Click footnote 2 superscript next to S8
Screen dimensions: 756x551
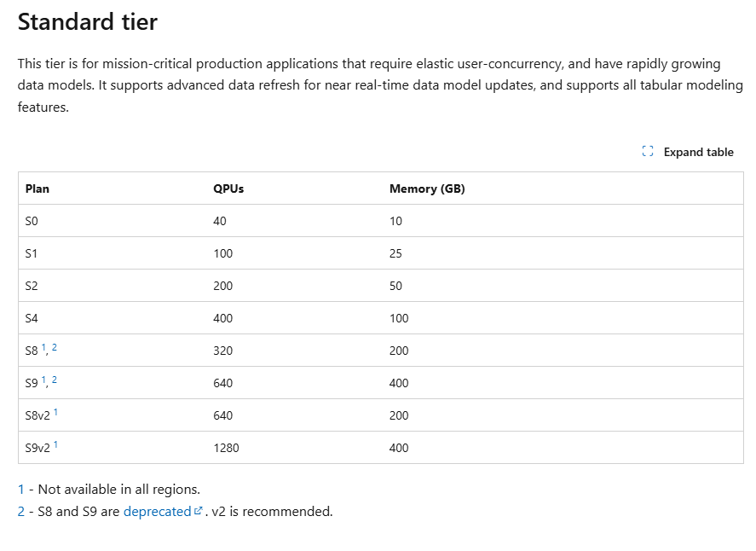pyautogui.click(x=55, y=348)
